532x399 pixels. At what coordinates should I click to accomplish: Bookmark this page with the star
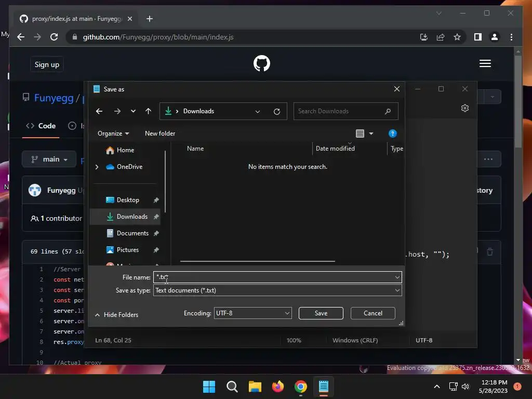point(457,37)
